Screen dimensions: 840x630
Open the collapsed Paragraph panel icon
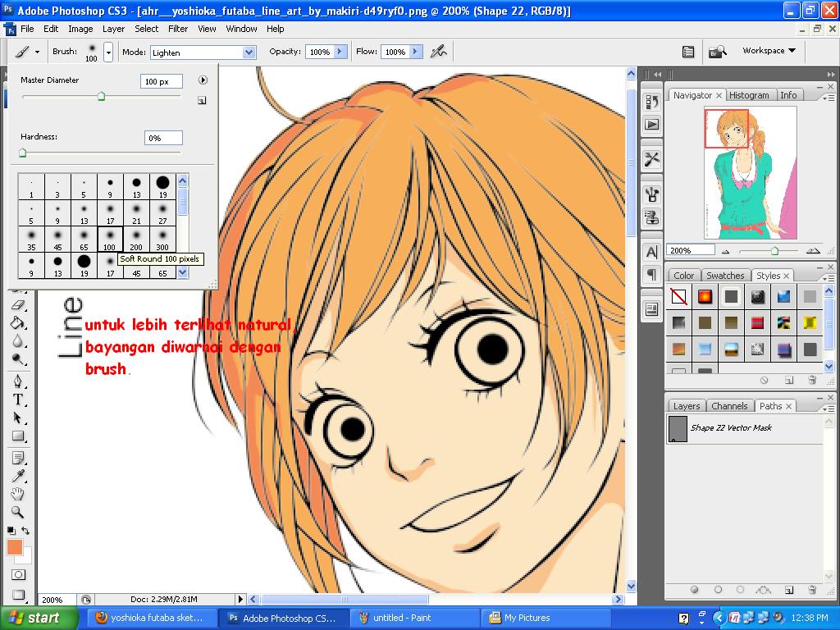pos(652,275)
